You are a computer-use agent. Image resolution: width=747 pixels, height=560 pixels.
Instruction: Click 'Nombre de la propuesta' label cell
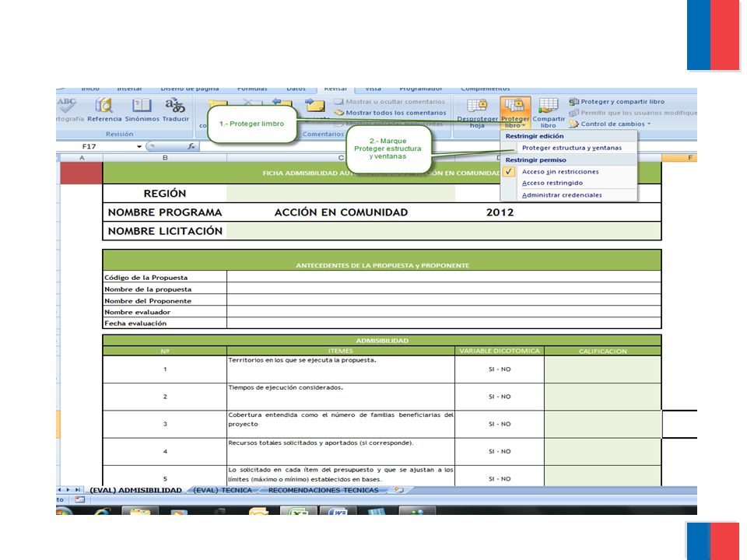click(165, 289)
